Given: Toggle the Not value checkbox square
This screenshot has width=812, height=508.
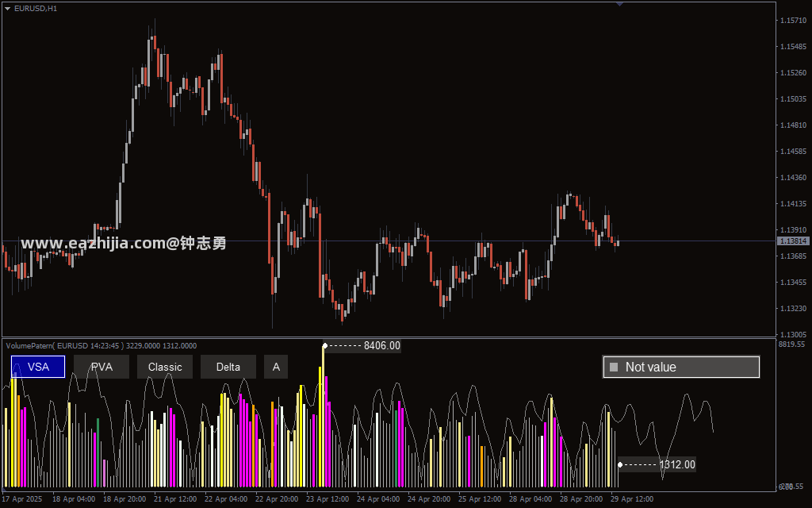Looking at the screenshot, I should (x=614, y=367).
